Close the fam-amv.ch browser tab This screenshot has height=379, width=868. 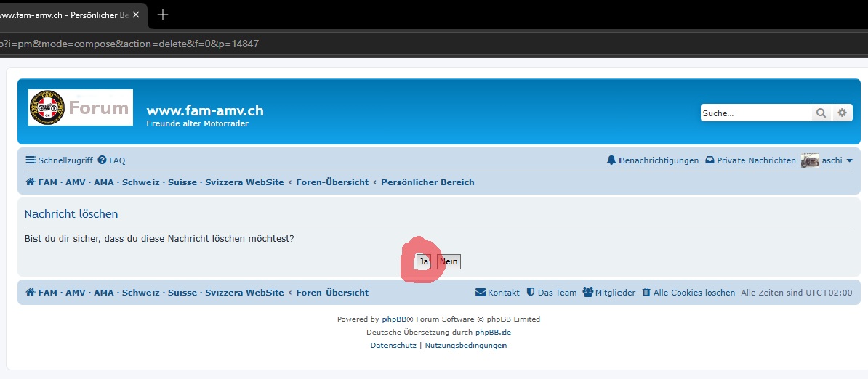coord(136,15)
